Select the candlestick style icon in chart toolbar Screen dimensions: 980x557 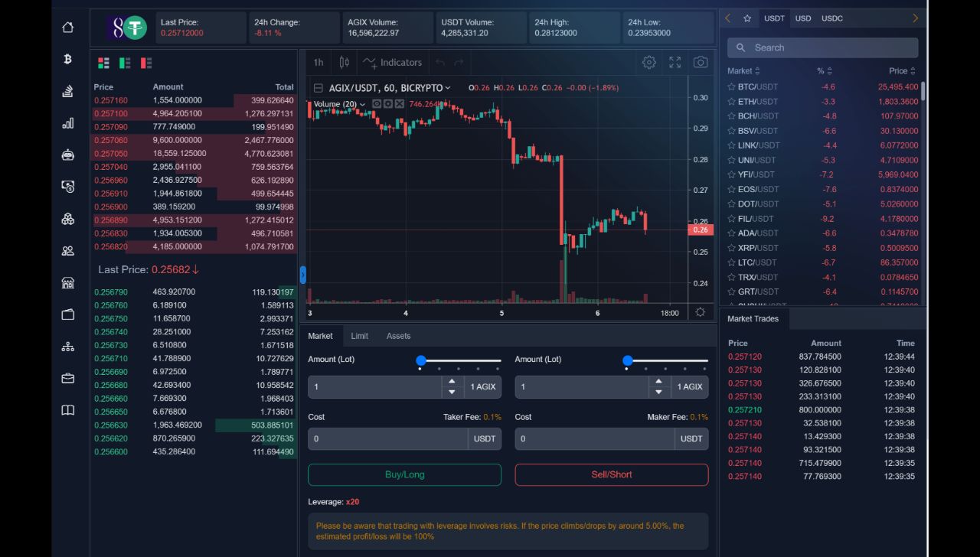tap(344, 63)
